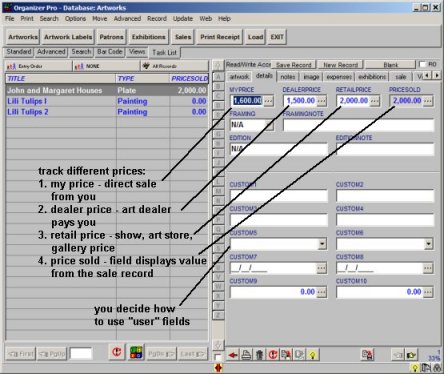Image resolution: width=444 pixels, height=374 pixels.
Task: Click the yellow light bulb icon in bottom toolbar
Action: pos(312,354)
